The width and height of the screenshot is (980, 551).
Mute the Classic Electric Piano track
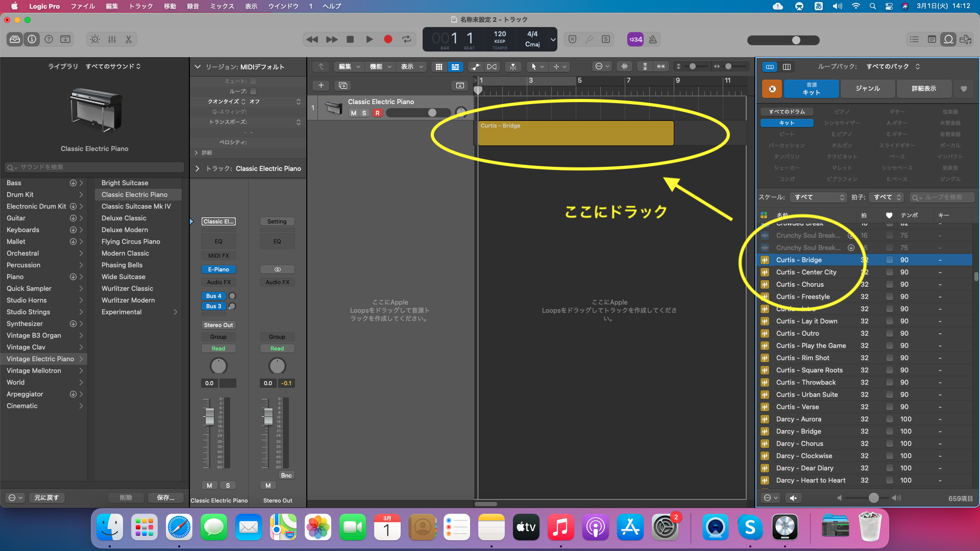pos(353,113)
